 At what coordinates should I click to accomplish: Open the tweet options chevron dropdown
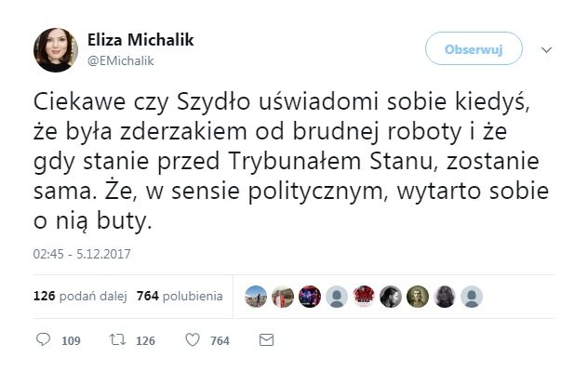[x=547, y=49]
